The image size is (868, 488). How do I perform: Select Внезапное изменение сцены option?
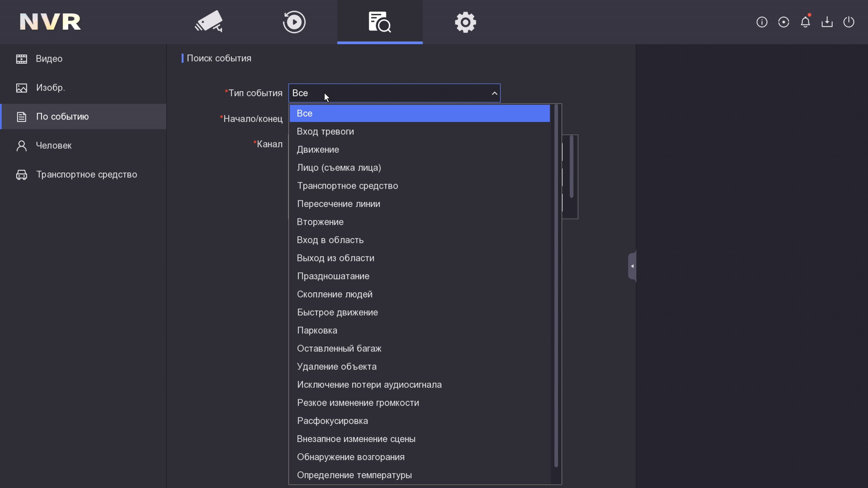coord(420,439)
